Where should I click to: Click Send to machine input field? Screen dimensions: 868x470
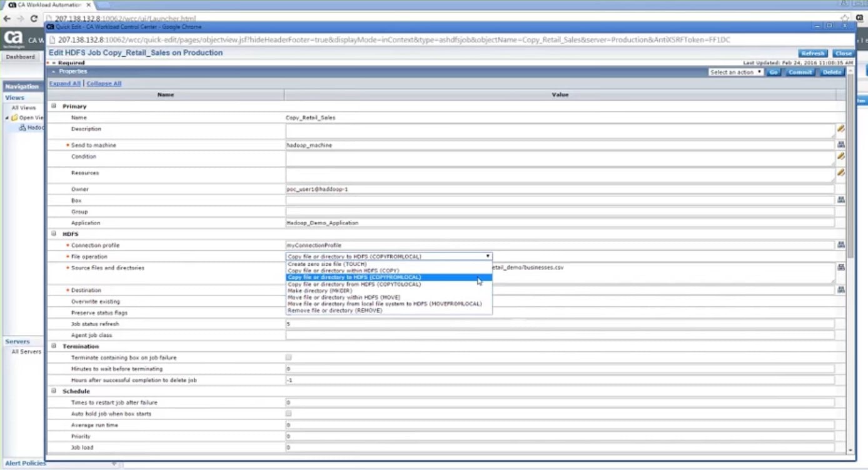[x=560, y=145]
